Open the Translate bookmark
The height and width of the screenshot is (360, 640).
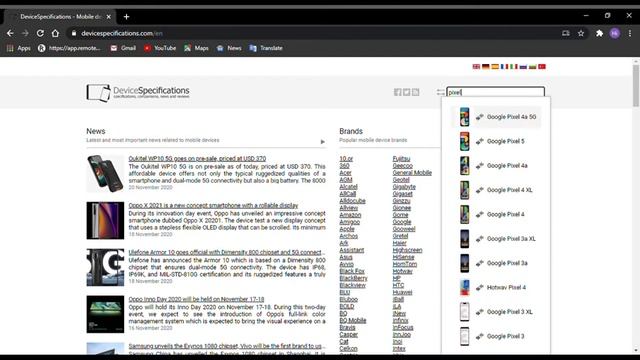(266, 48)
